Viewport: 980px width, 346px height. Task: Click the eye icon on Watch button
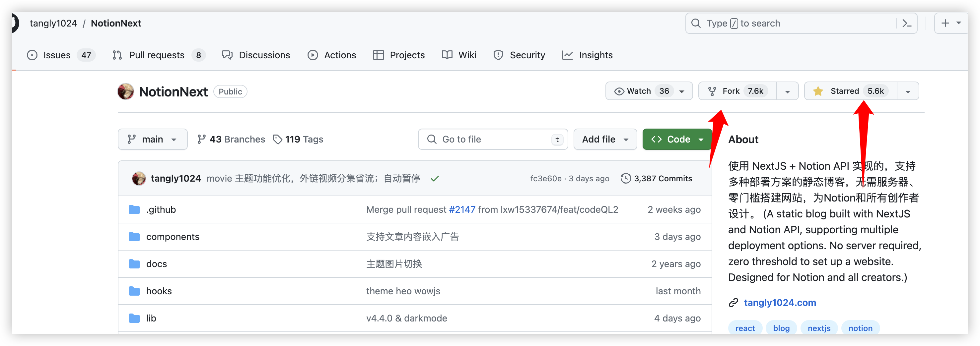pos(619,91)
